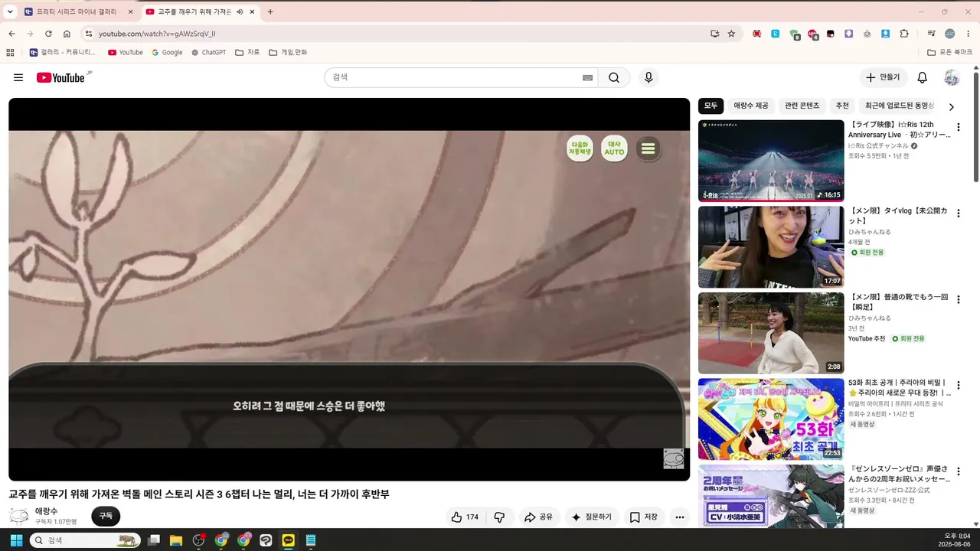Screen dimensions: 980x551
Task: Open Chrome media controls icon
Action: click(931, 34)
